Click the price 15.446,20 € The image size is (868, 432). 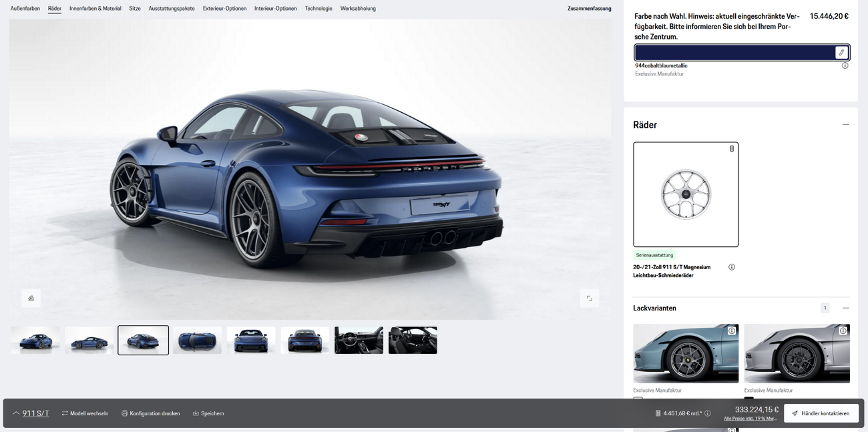829,16
